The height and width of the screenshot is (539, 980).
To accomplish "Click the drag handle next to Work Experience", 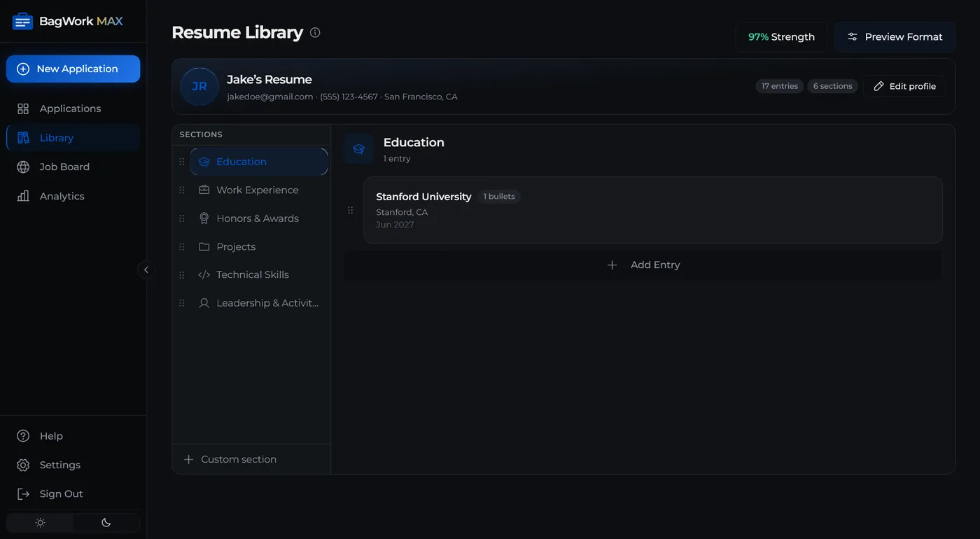I will click(182, 190).
